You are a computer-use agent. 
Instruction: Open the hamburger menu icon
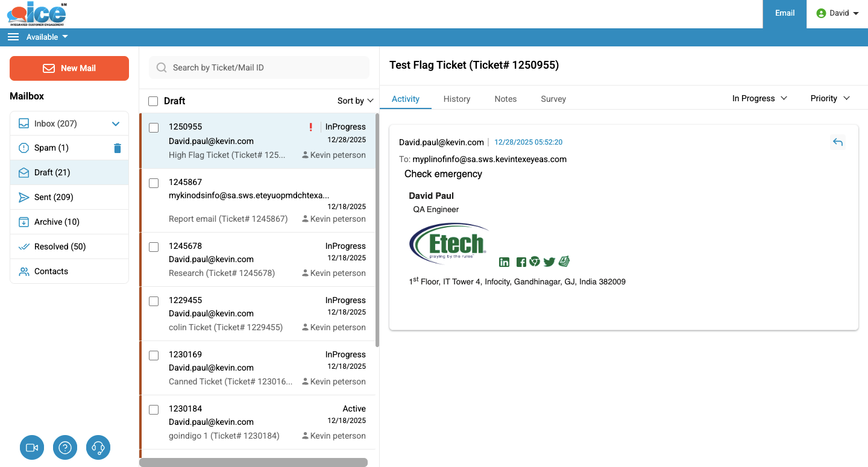(x=13, y=37)
